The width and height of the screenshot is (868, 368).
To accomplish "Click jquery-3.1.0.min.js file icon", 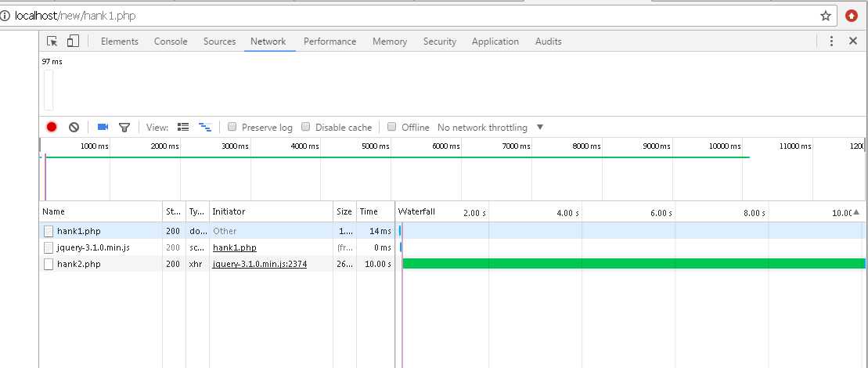I will (x=49, y=247).
